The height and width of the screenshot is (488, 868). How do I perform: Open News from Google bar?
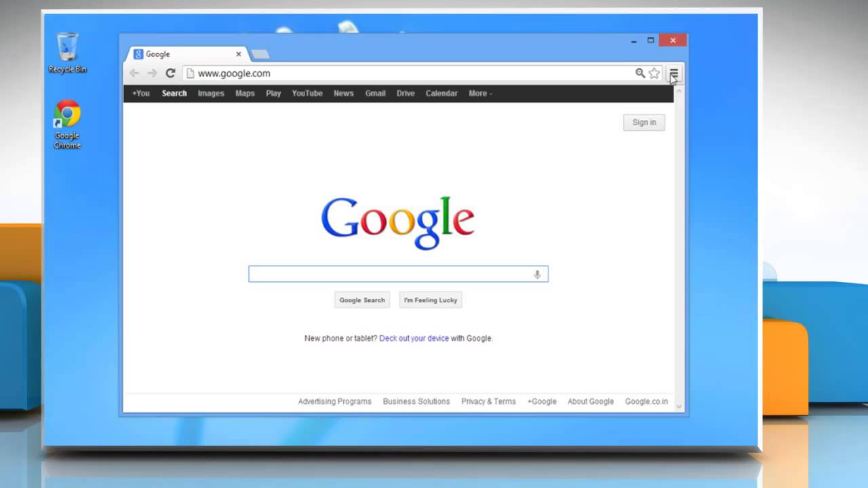click(x=343, y=94)
